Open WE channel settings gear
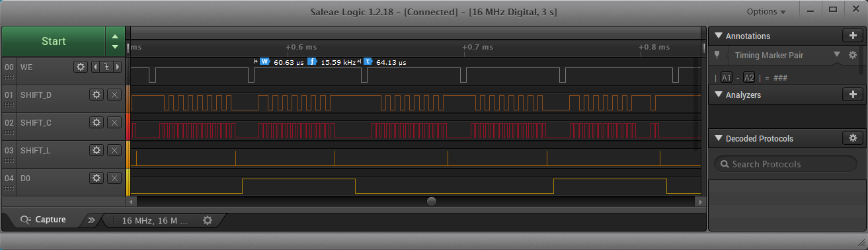The width and height of the screenshot is (868, 250). click(x=81, y=67)
